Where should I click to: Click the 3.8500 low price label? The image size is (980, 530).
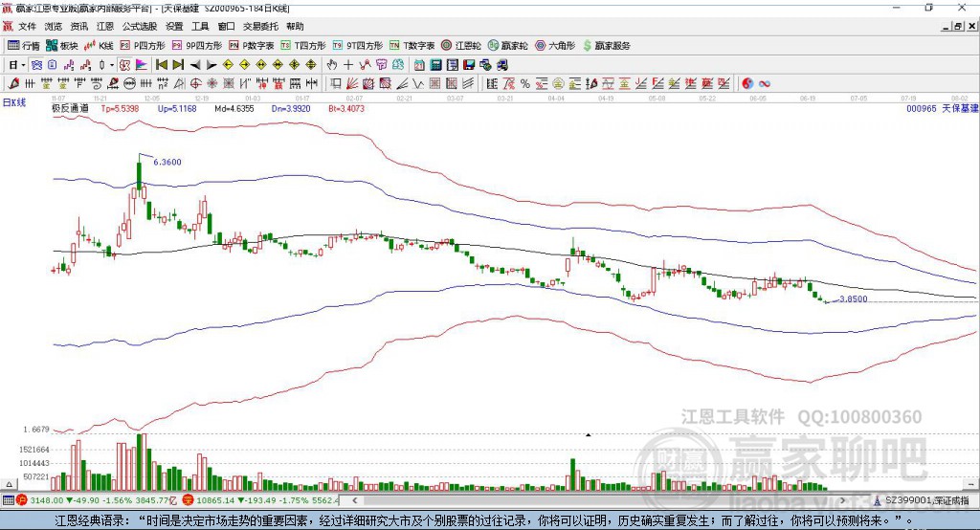click(853, 298)
